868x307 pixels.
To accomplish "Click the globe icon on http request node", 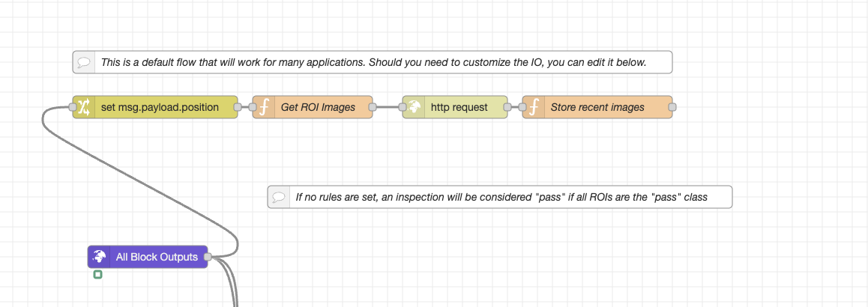I will [414, 107].
